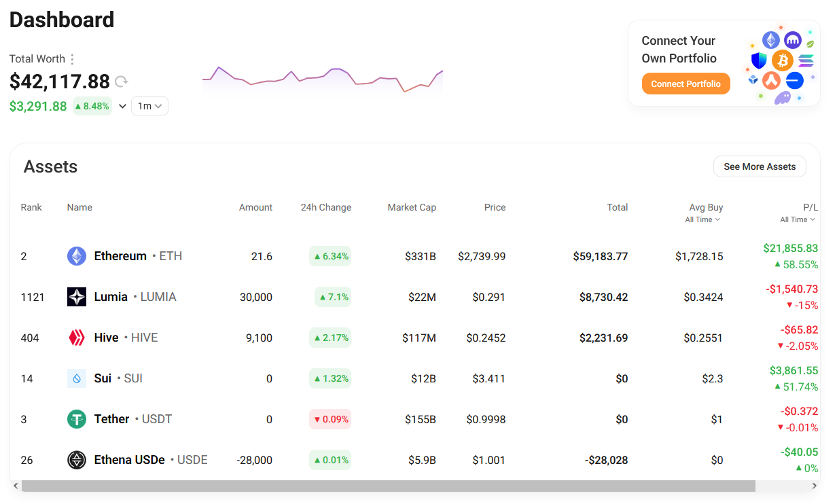Click the Hive coin icon
The image size is (837, 504).
77,338
